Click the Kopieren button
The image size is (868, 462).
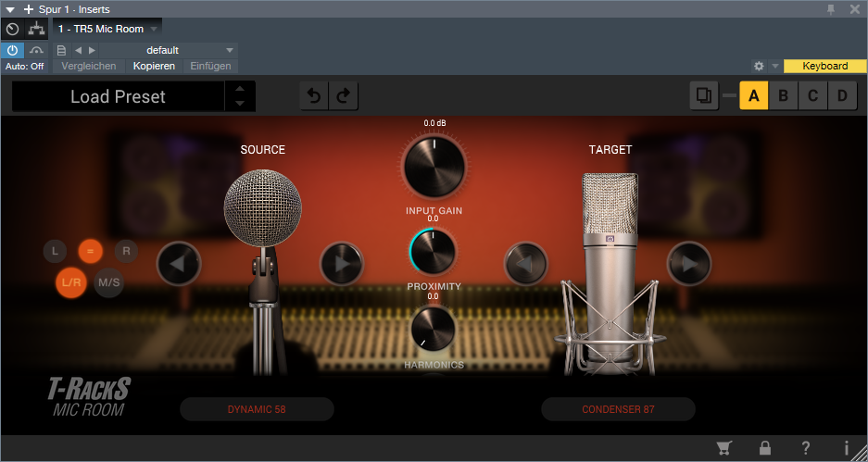coord(154,67)
